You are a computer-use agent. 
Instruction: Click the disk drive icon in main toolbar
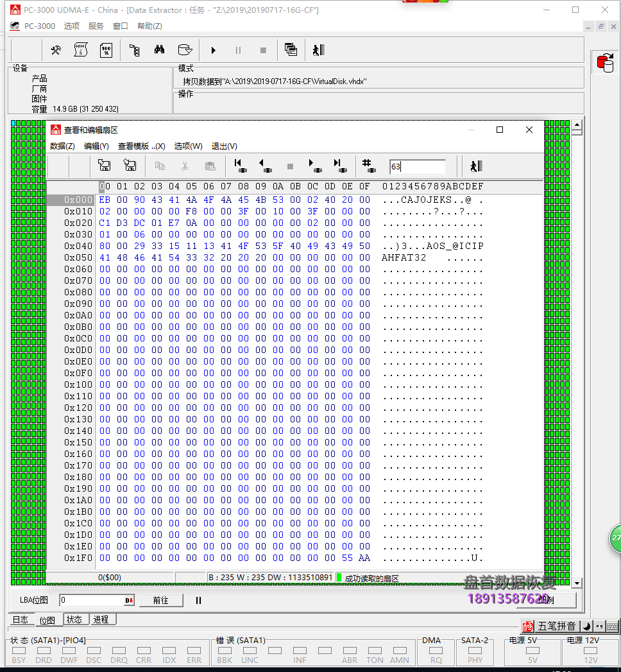point(185,50)
